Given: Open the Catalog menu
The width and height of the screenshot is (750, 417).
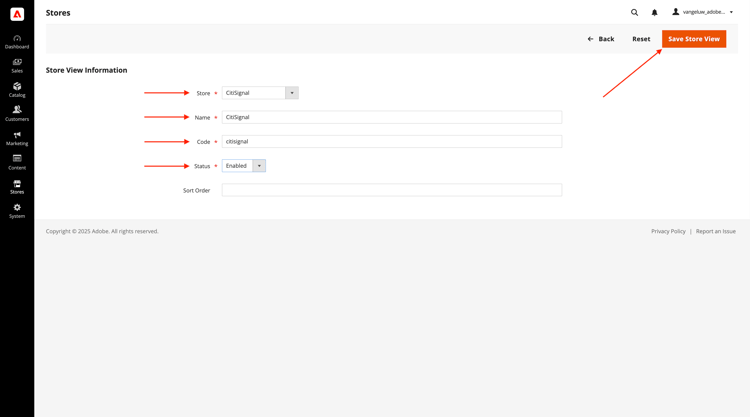Looking at the screenshot, I should point(17,90).
